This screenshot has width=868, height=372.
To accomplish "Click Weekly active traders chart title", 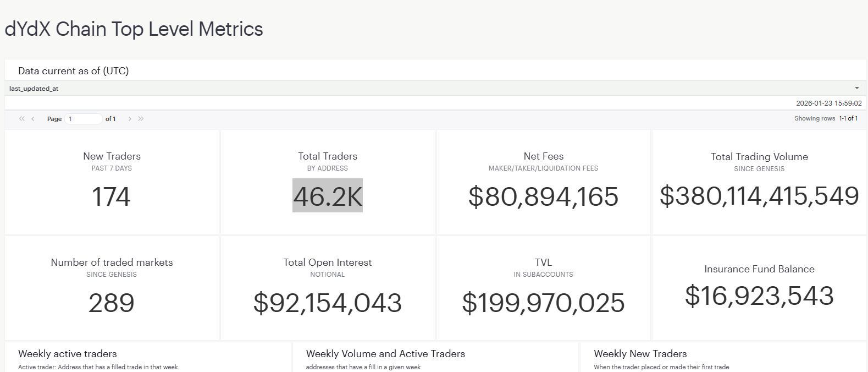I will coord(68,354).
